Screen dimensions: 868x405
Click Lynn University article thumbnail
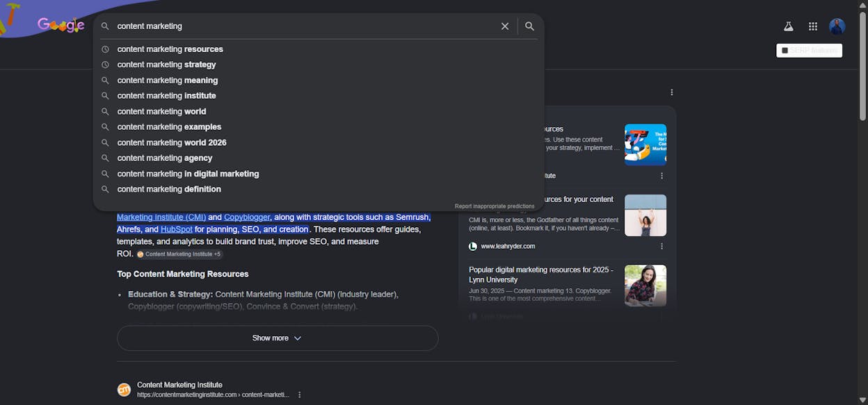[645, 286]
